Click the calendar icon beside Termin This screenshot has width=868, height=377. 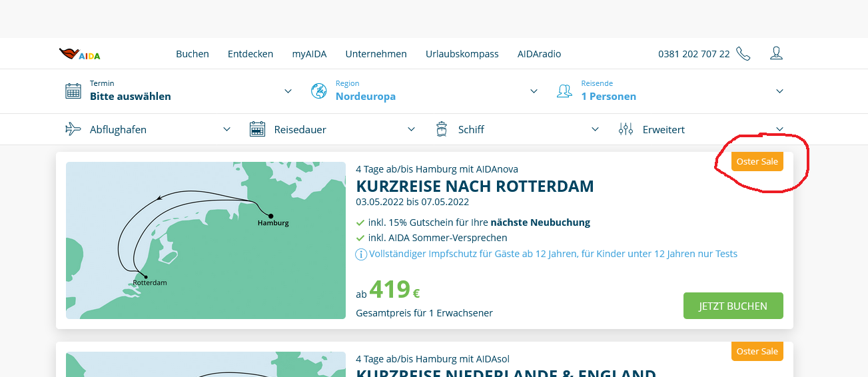pyautogui.click(x=73, y=91)
